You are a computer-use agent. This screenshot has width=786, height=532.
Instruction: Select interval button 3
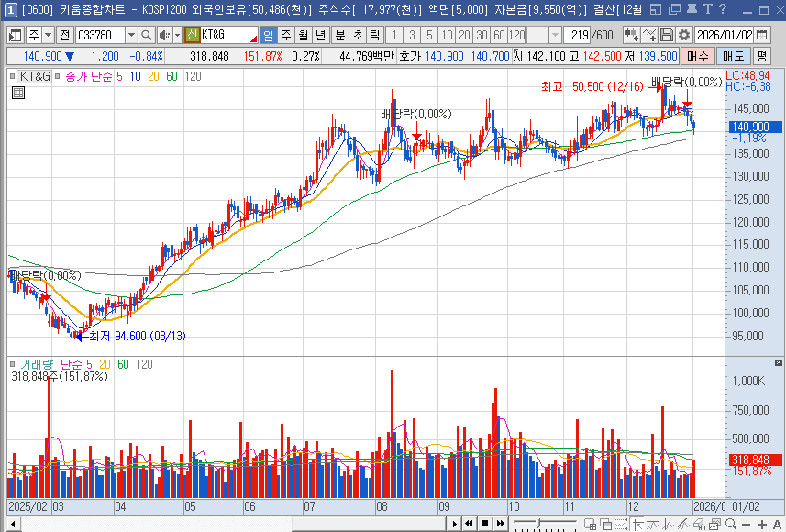click(412, 35)
